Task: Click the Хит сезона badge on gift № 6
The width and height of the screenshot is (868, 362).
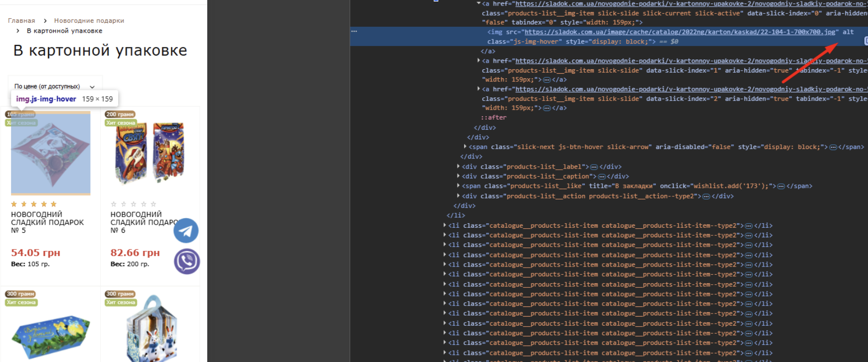Action: click(121, 123)
